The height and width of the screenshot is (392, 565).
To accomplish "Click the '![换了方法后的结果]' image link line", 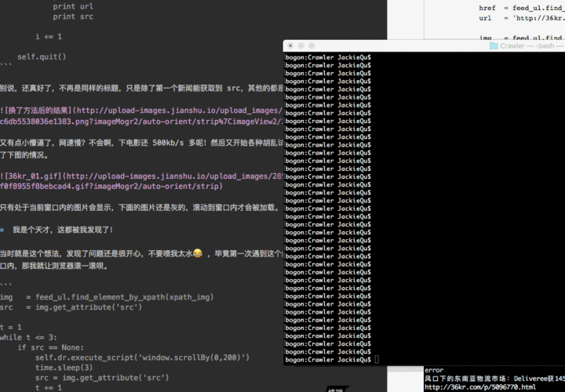I will click(141, 111).
